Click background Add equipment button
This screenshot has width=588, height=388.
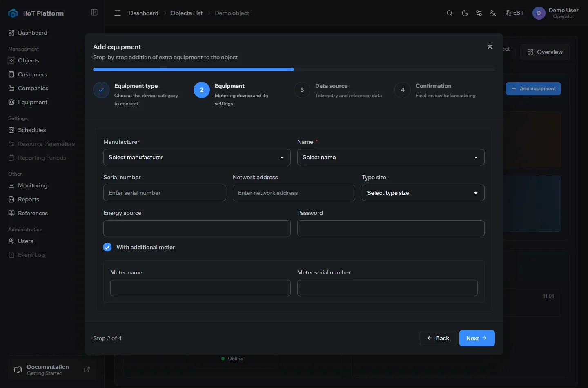point(533,89)
